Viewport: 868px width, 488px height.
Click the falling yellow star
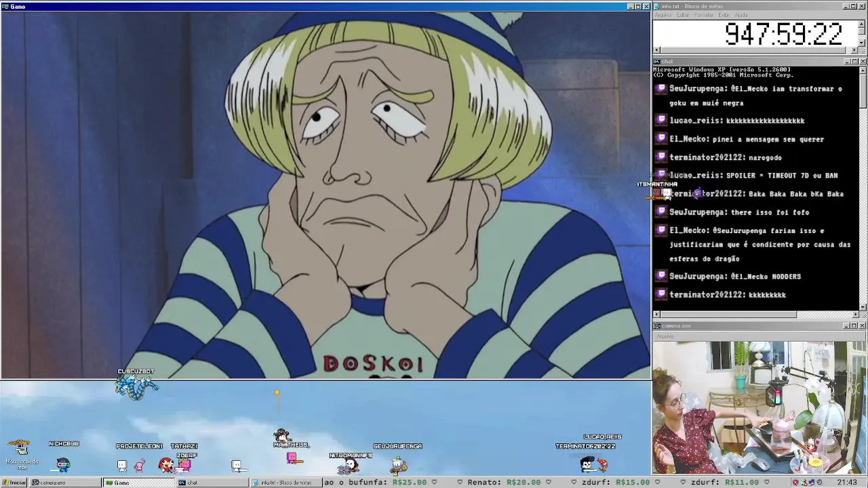point(277,392)
